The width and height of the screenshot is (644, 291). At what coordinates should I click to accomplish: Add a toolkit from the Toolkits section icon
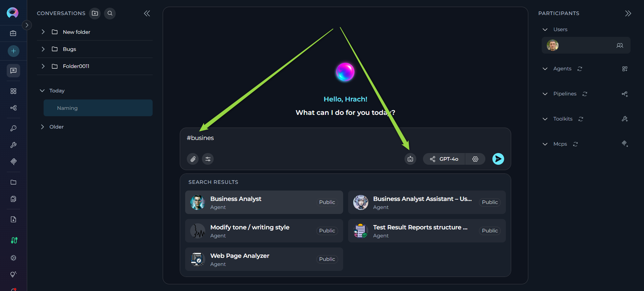pyautogui.click(x=625, y=119)
